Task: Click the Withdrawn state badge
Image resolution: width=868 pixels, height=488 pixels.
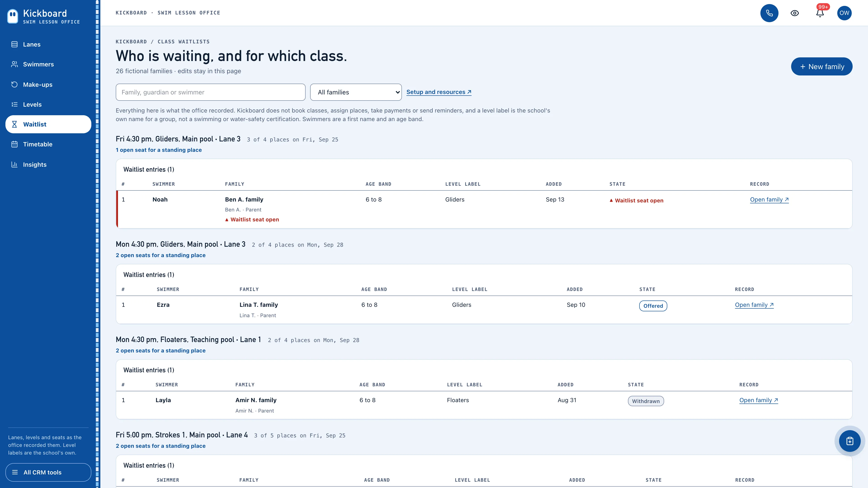Action: click(646, 401)
